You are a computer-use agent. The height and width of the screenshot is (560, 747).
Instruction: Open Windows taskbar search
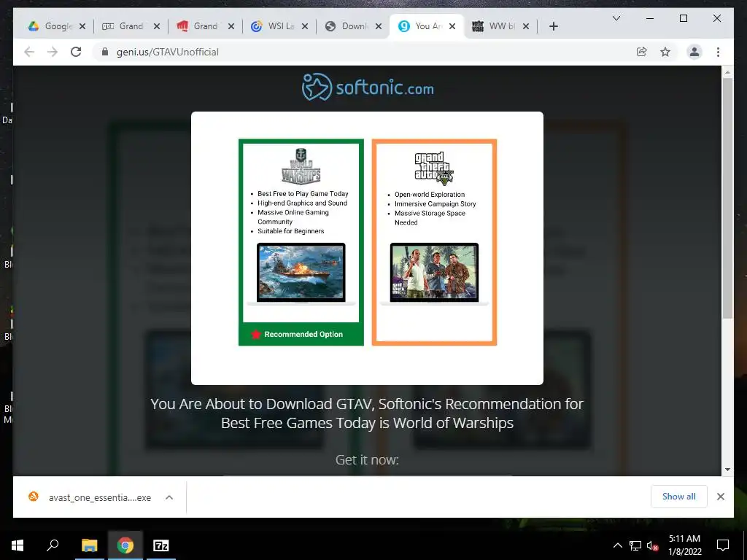(x=53, y=545)
